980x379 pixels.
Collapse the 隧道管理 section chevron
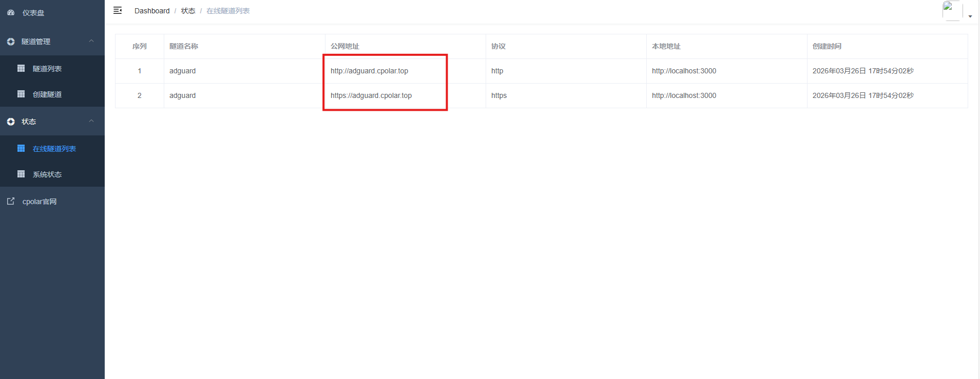pyautogui.click(x=91, y=41)
